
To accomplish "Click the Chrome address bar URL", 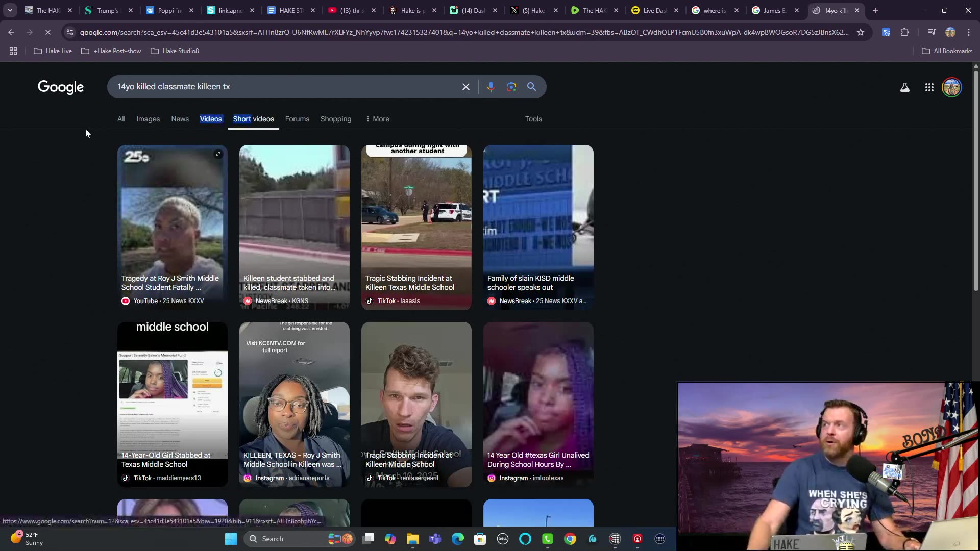I will 464,32.
